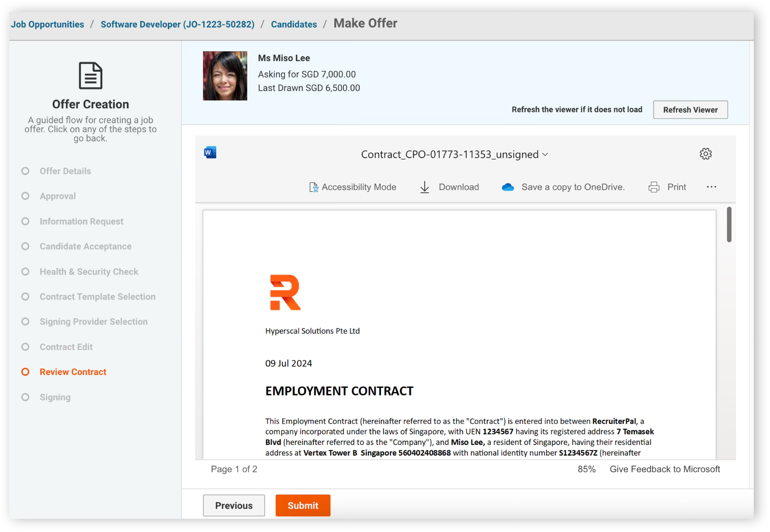This screenshot has width=770, height=532.
Task: Select the Signing Provider Selection circle
Action: pos(25,322)
